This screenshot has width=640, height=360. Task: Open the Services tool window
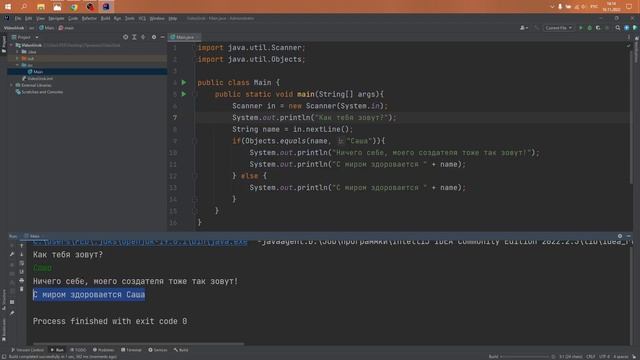pyautogui.click(x=158, y=350)
